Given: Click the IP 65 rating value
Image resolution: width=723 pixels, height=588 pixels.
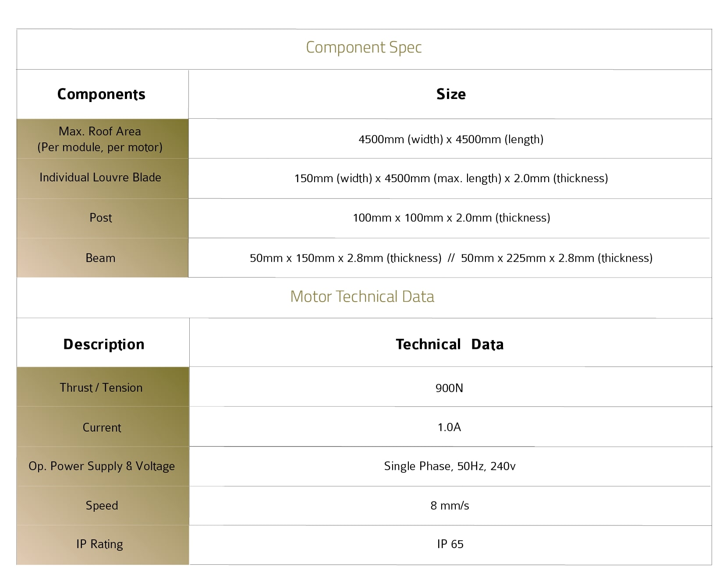Looking at the screenshot, I should 450,544.
